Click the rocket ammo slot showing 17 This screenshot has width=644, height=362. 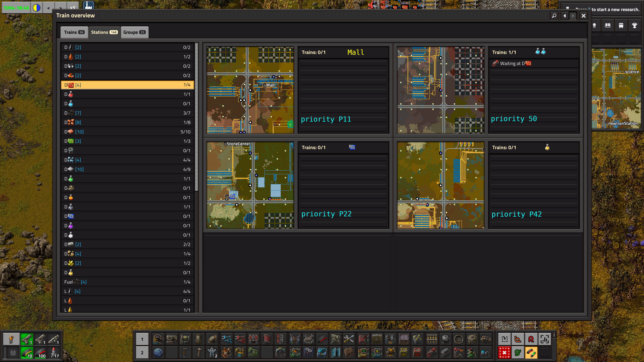53,352
